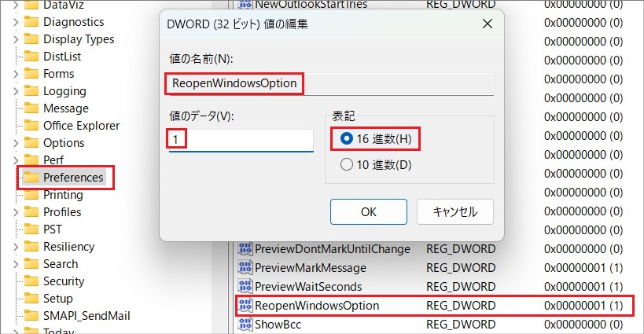This screenshot has height=334, width=644.
Task: Expand the Options tree node
Action: pos(16,143)
